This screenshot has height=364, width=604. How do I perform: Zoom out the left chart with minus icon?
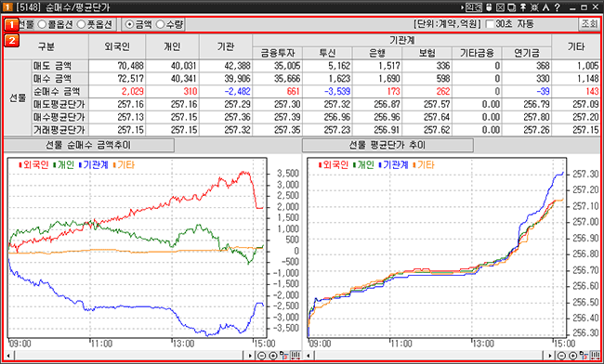pyautogui.click(x=261, y=356)
